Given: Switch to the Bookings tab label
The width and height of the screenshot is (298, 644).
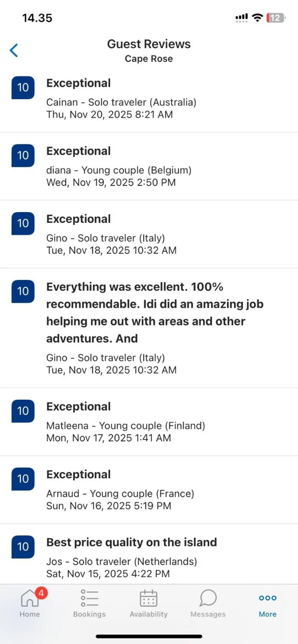Looking at the screenshot, I should (89, 614).
